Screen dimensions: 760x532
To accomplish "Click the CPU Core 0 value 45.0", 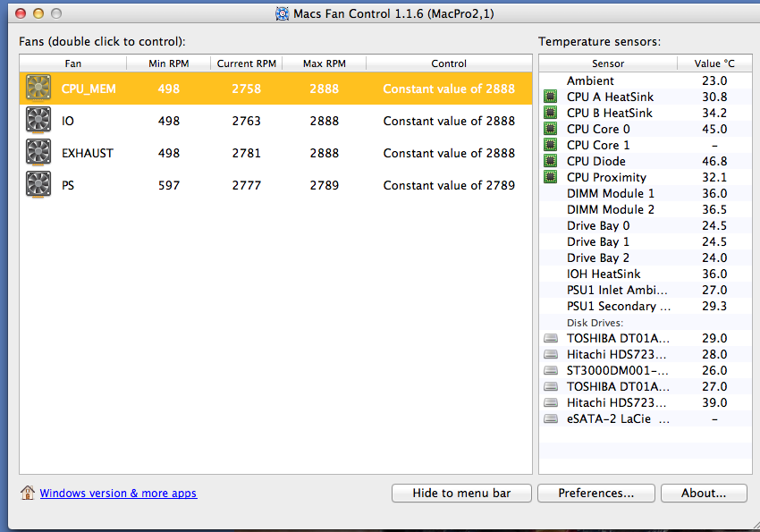I will pos(714,129).
